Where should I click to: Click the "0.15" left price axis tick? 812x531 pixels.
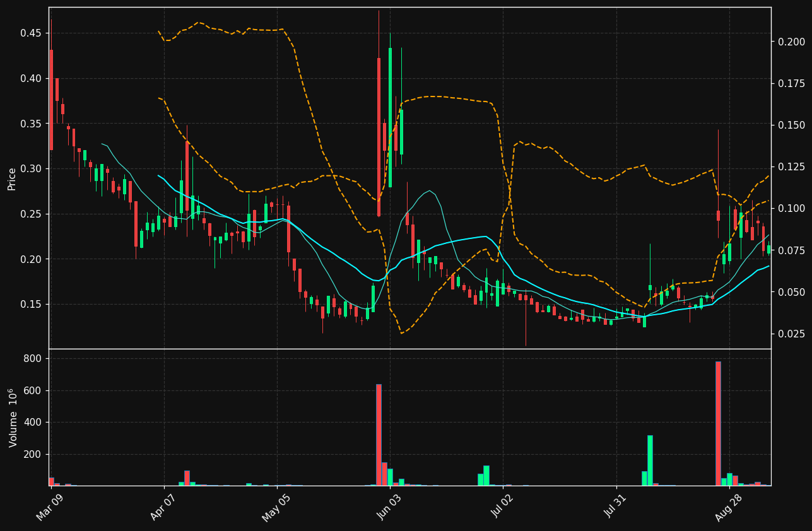(x=32, y=304)
